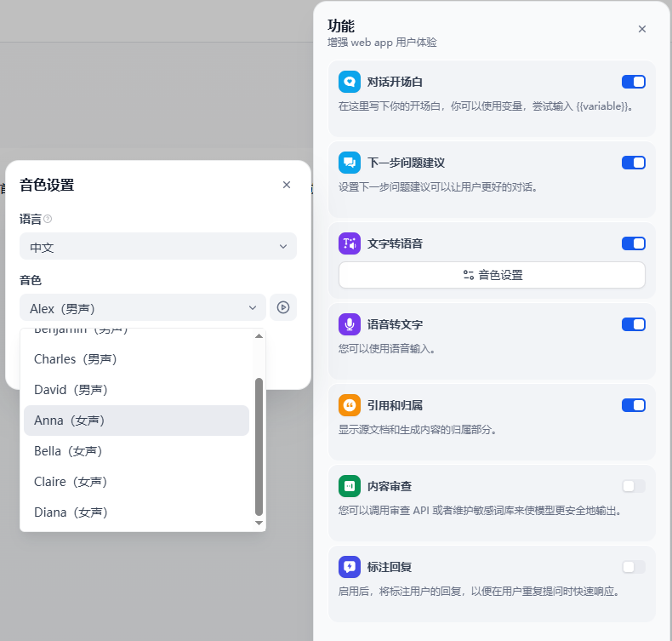Choose David (男声) voice option

[x=136, y=390]
